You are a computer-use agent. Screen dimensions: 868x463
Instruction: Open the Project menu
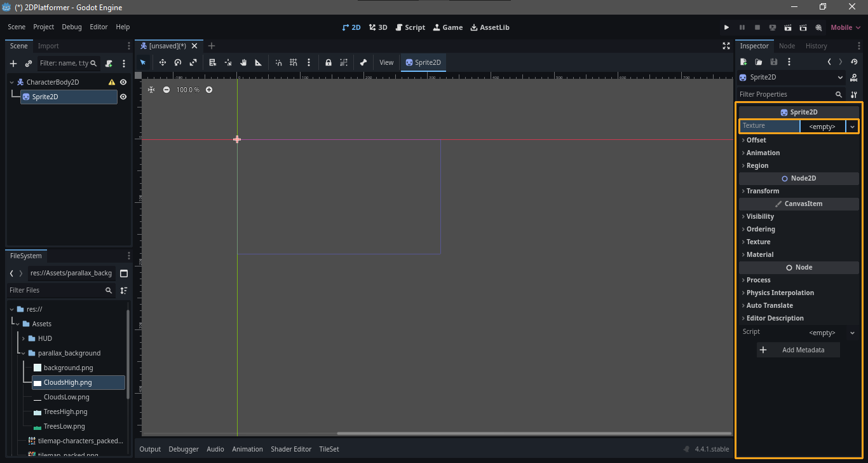[44, 27]
